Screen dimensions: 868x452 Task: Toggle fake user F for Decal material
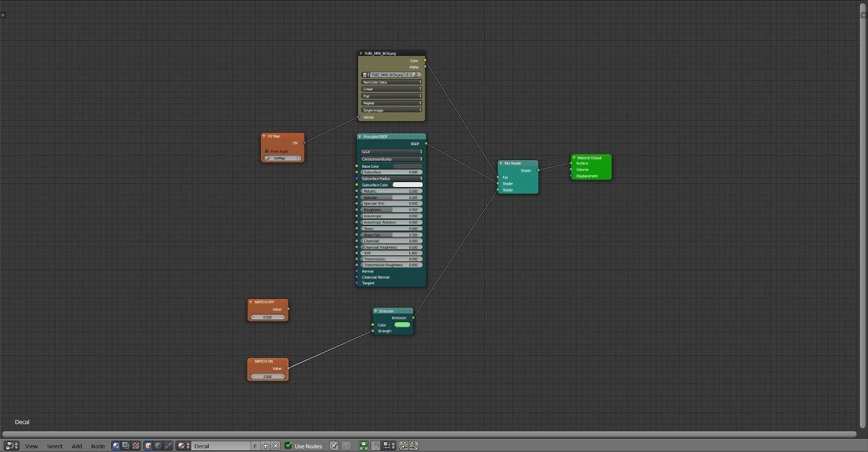pos(255,446)
